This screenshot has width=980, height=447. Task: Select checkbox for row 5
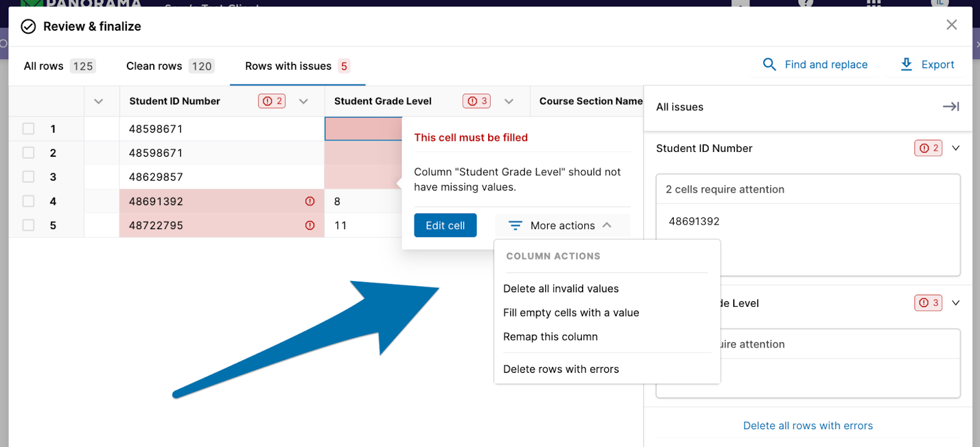(28, 225)
